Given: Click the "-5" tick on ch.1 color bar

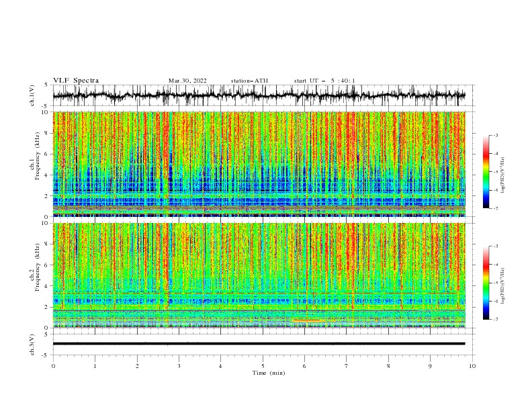Looking at the screenshot, I should click(496, 172).
